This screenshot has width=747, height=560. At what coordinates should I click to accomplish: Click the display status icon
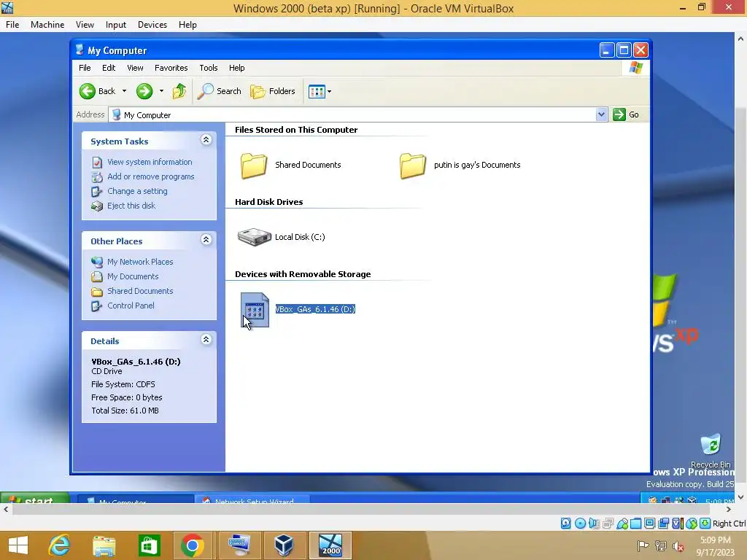pyautogui.click(x=650, y=524)
